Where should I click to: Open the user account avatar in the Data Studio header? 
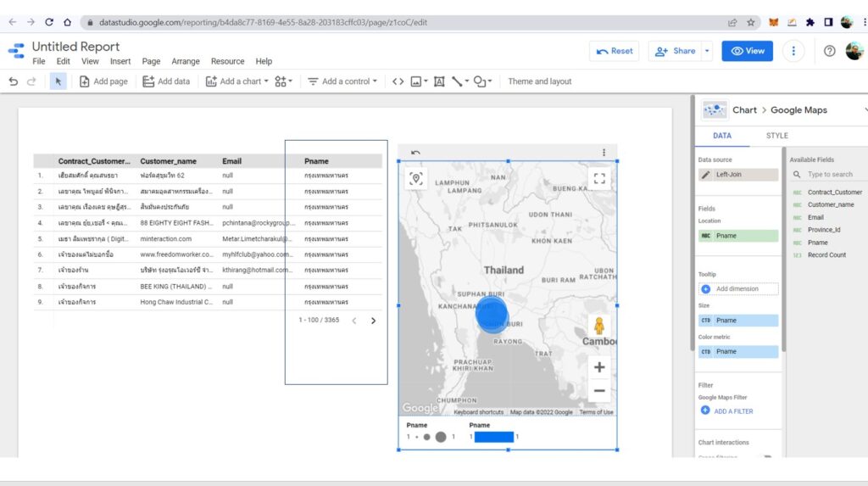click(x=854, y=51)
